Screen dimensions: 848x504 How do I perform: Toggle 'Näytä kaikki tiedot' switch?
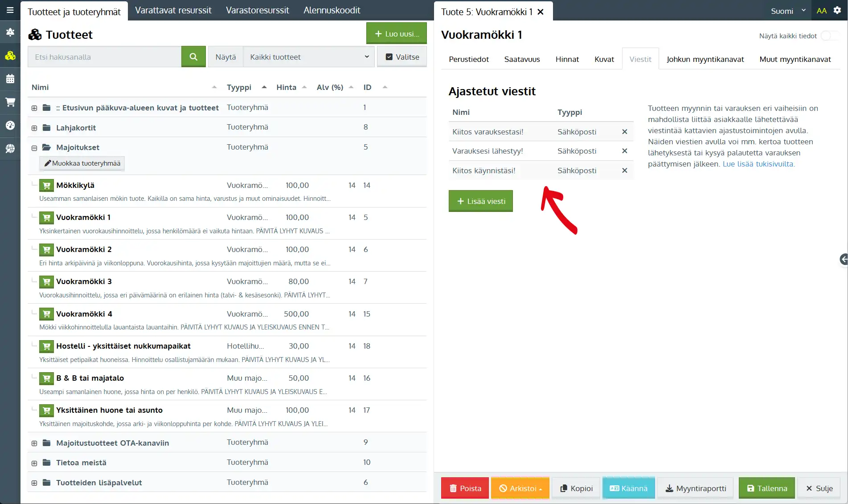828,36
